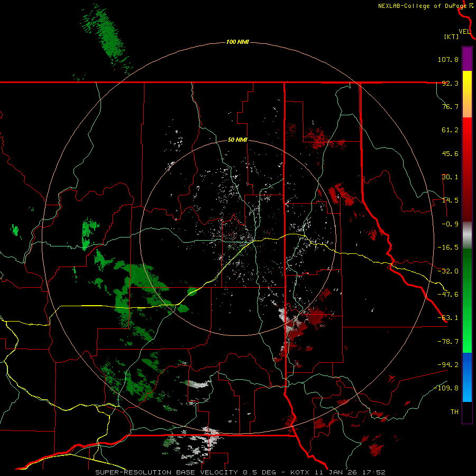The width and height of the screenshot is (476, 476).
Task: Select the -78.7 legend value
Action: pyautogui.click(x=448, y=342)
